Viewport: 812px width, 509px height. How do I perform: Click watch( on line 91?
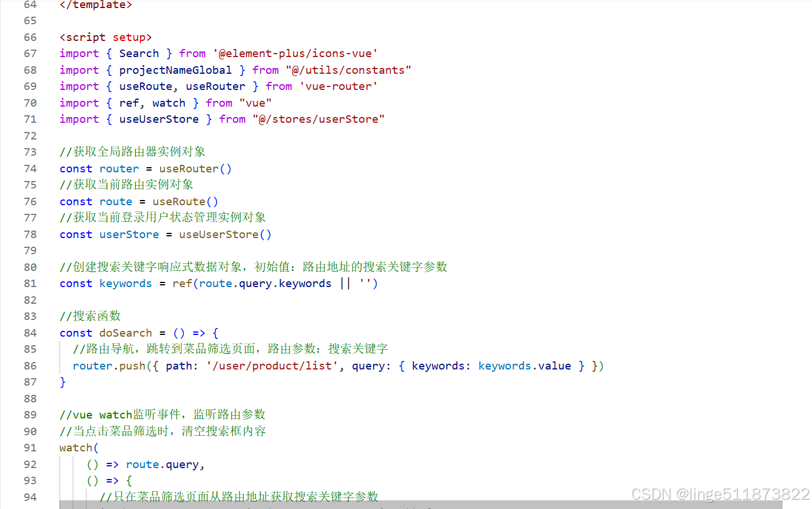coord(79,448)
